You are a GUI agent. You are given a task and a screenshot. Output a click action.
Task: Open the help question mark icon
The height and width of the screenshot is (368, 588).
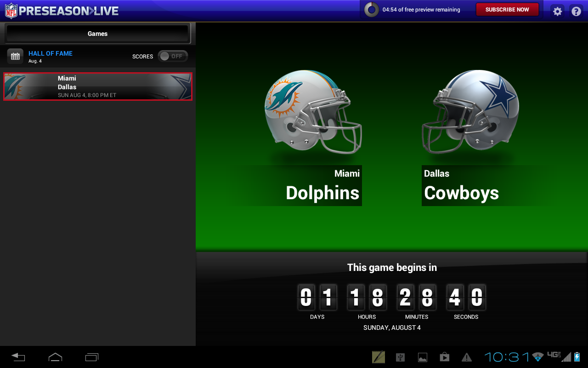click(576, 11)
